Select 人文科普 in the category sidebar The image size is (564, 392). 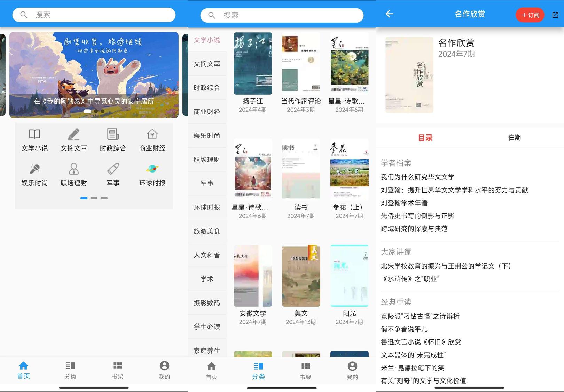point(207,255)
